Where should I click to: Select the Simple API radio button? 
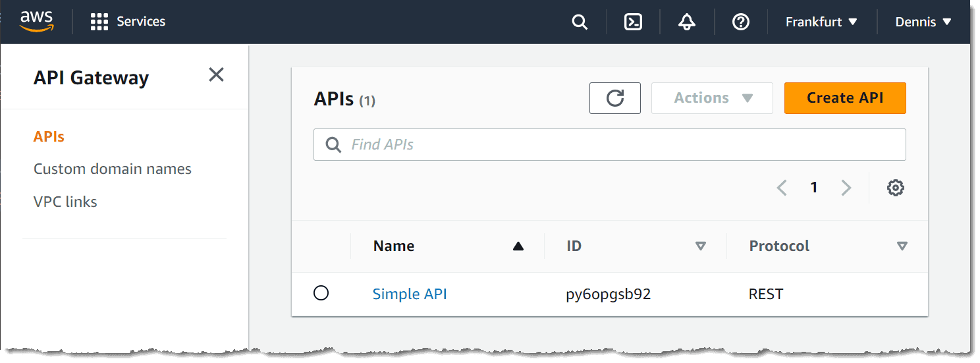(x=321, y=293)
